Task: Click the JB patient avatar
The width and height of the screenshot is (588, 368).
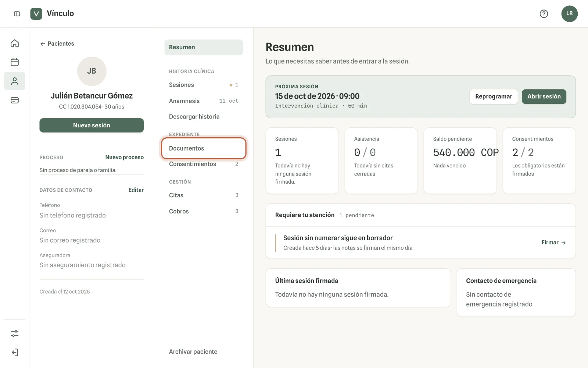Action: pos(92,71)
